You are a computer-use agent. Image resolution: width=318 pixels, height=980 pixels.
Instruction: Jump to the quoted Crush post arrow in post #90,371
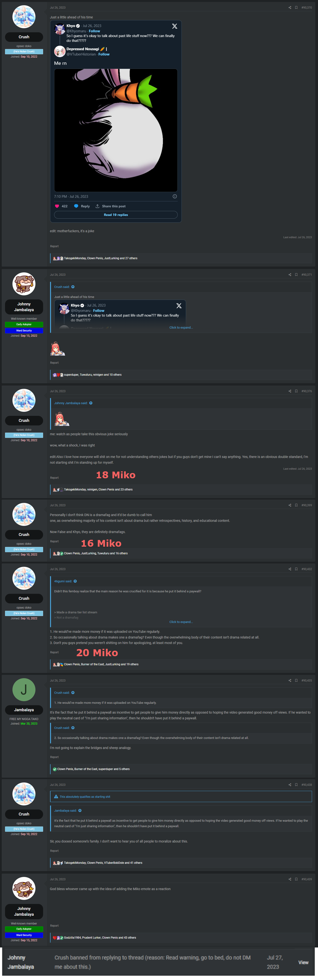click(x=73, y=287)
